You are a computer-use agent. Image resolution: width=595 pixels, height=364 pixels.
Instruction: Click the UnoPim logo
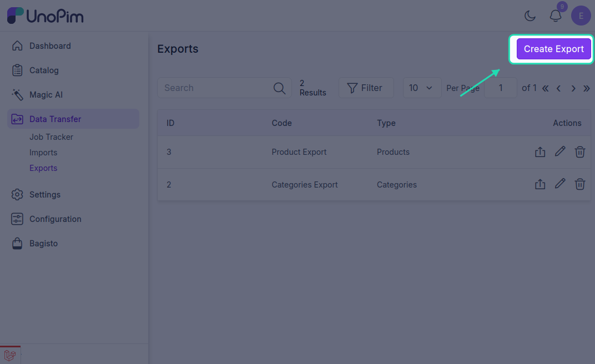tap(45, 16)
